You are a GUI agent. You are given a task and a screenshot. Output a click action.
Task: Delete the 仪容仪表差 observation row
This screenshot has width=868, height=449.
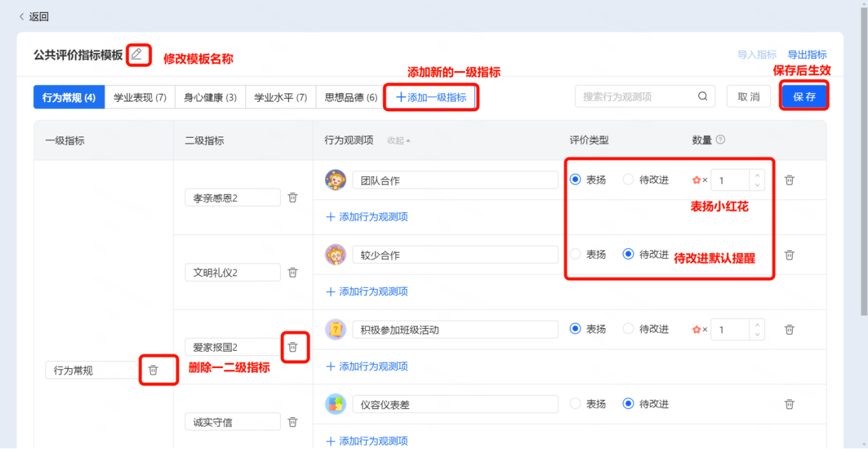point(789,404)
